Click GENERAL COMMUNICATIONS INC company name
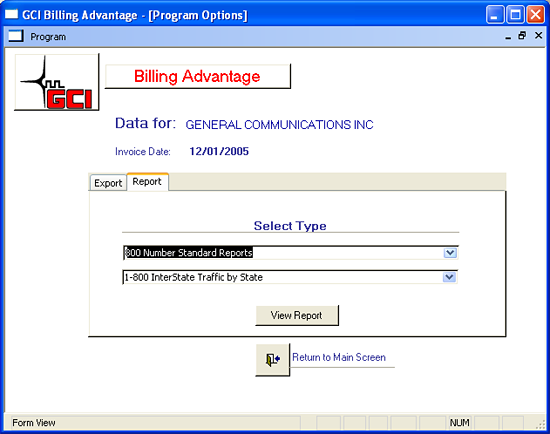Image resolution: width=550 pixels, height=434 pixels. tap(279, 125)
